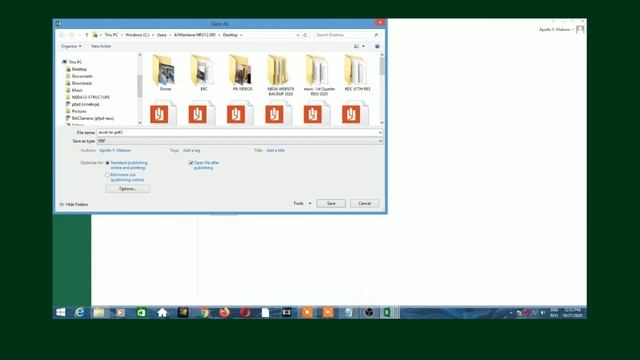Expand address bar previous locations

tap(298, 35)
